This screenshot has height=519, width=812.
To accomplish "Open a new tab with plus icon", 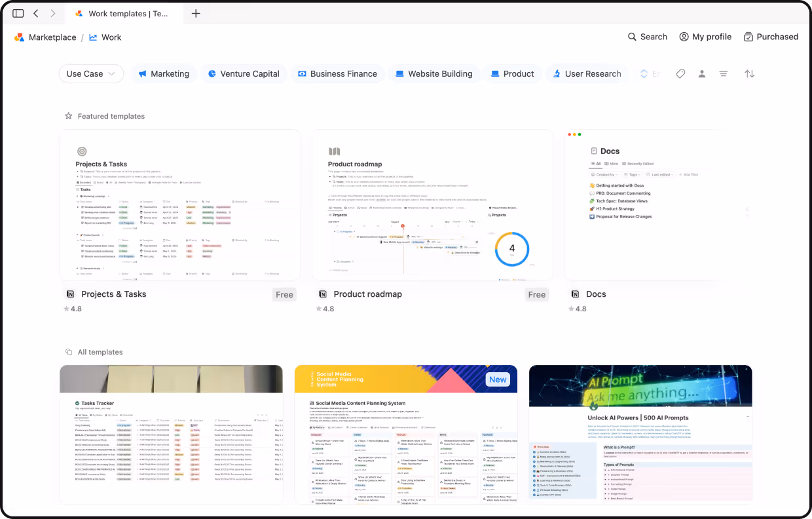I will 196,13.
